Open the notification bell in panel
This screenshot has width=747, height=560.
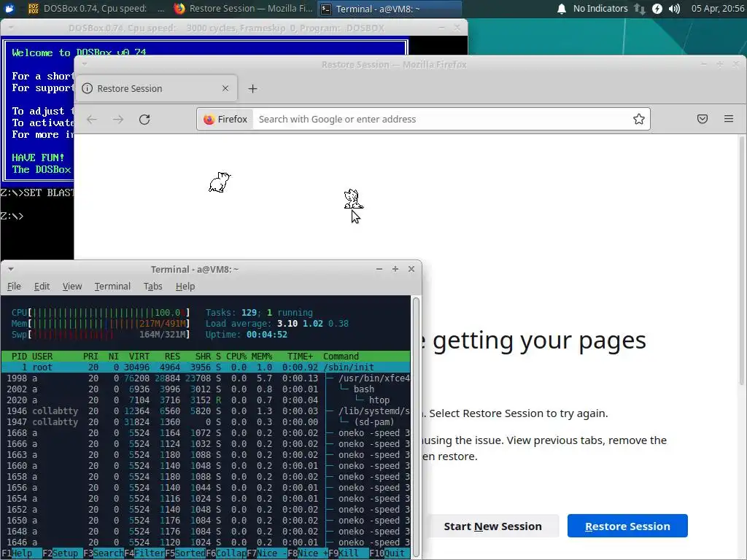[x=562, y=9]
